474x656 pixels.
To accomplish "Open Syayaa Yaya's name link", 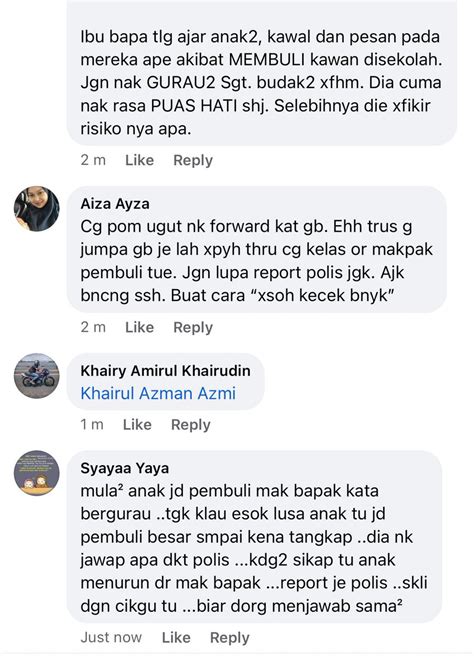I will point(125,468).
